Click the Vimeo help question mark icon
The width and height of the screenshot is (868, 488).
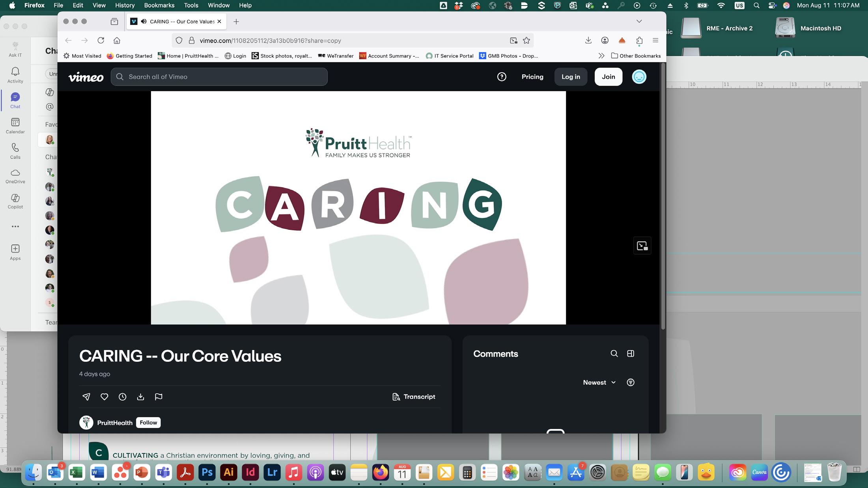tap(501, 77)
